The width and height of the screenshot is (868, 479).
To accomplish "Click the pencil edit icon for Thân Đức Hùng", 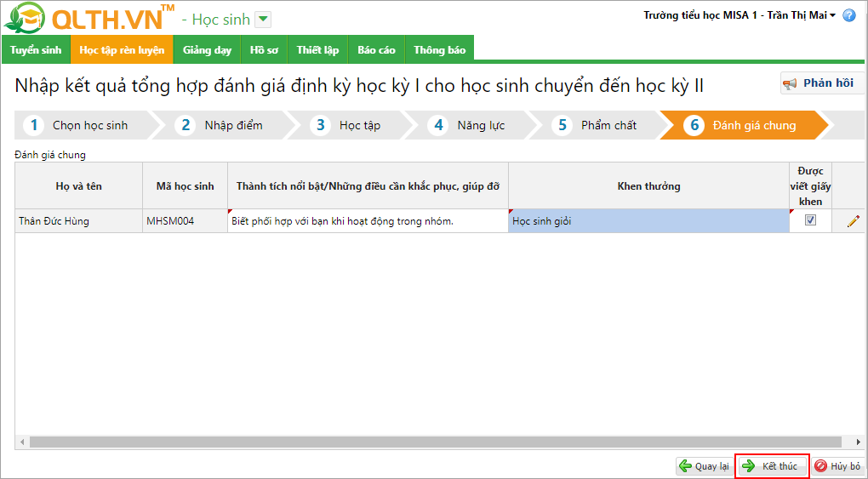I will tap(853, 221).
